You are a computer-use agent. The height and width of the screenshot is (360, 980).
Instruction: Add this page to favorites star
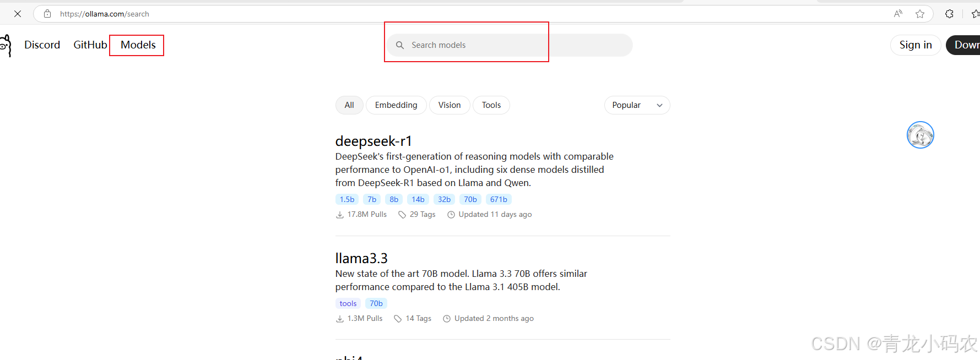(x=920, y=14)
